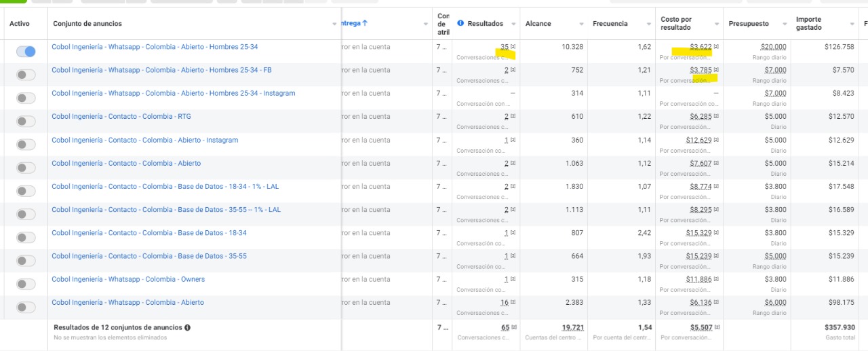Viewport: 868px width, 351px height.
Task: Click footnote icon beside the 16 results value
Action: coord(513,303)
